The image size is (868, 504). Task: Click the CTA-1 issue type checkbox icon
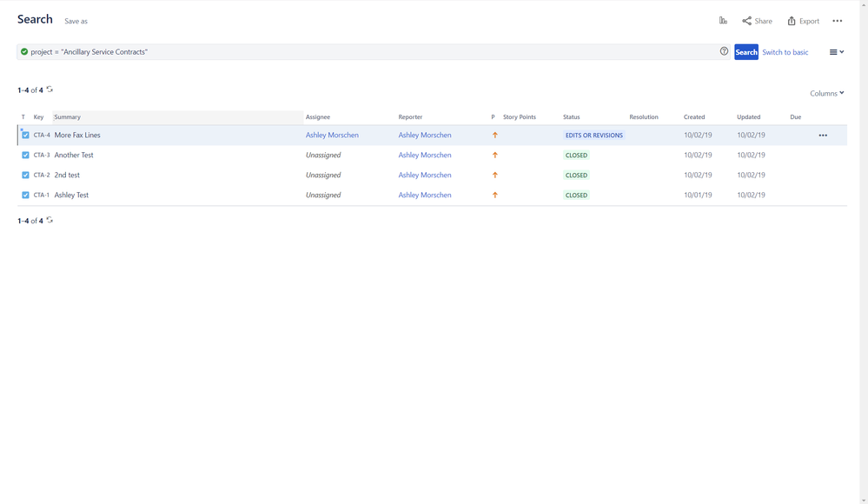click(25, 196)
